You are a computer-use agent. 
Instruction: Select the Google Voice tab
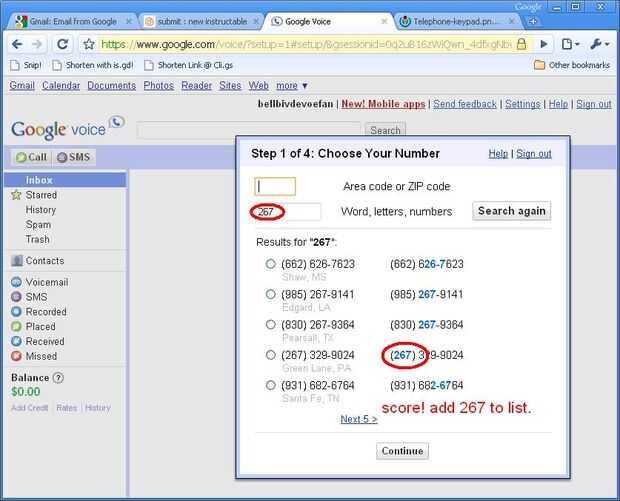pos(308,21)
